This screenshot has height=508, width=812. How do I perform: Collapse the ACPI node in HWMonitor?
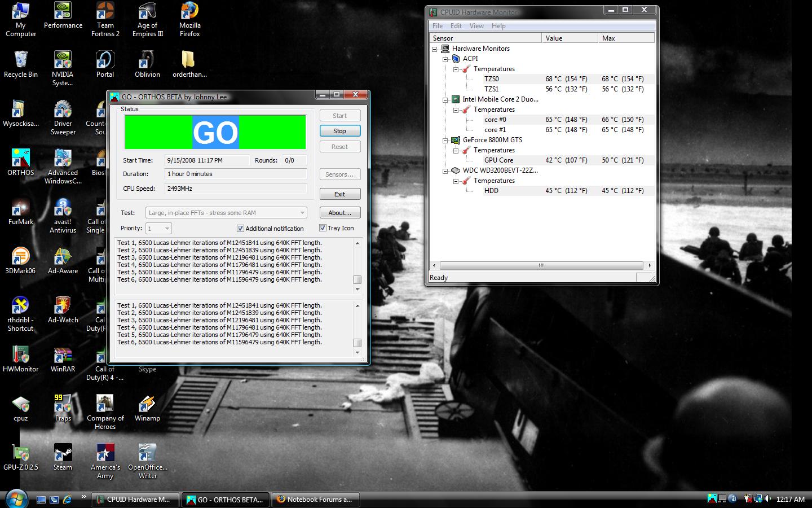(445, 59)
